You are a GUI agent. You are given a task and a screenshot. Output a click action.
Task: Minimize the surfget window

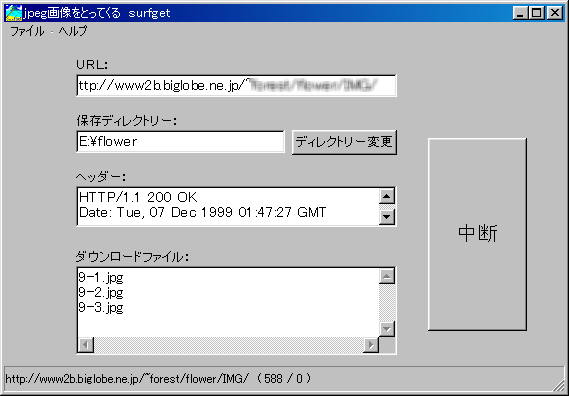[x=521, y=13]
